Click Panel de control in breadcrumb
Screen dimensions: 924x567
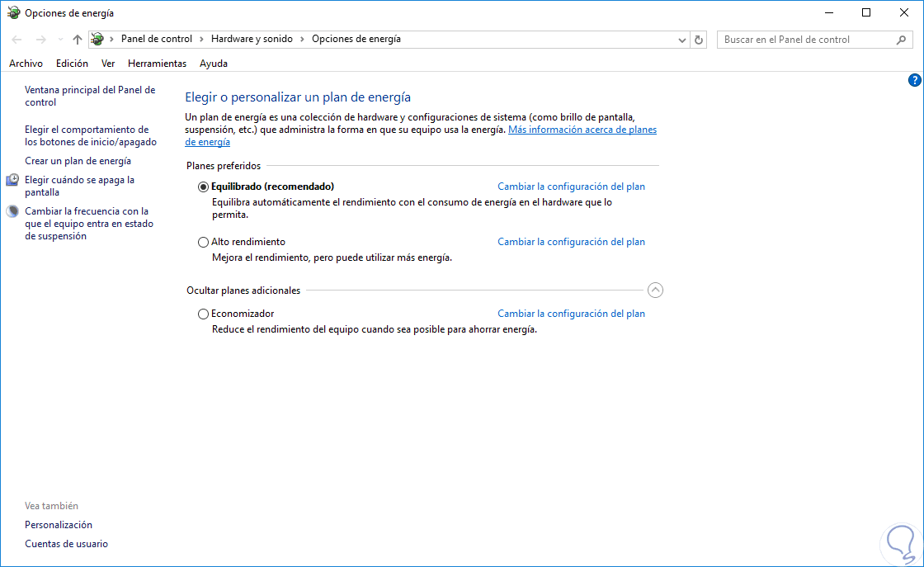tap(157, 39)
